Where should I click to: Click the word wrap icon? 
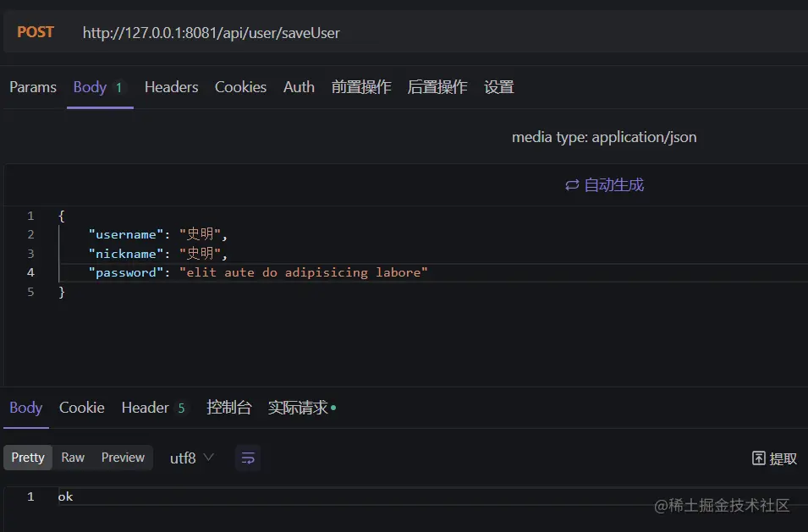(248, 458)
